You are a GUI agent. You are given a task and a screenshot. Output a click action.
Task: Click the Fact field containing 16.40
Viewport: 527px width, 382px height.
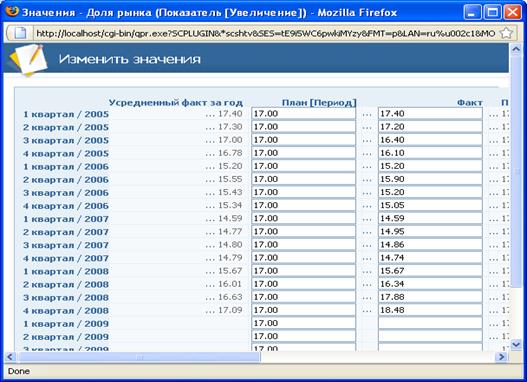430,140
